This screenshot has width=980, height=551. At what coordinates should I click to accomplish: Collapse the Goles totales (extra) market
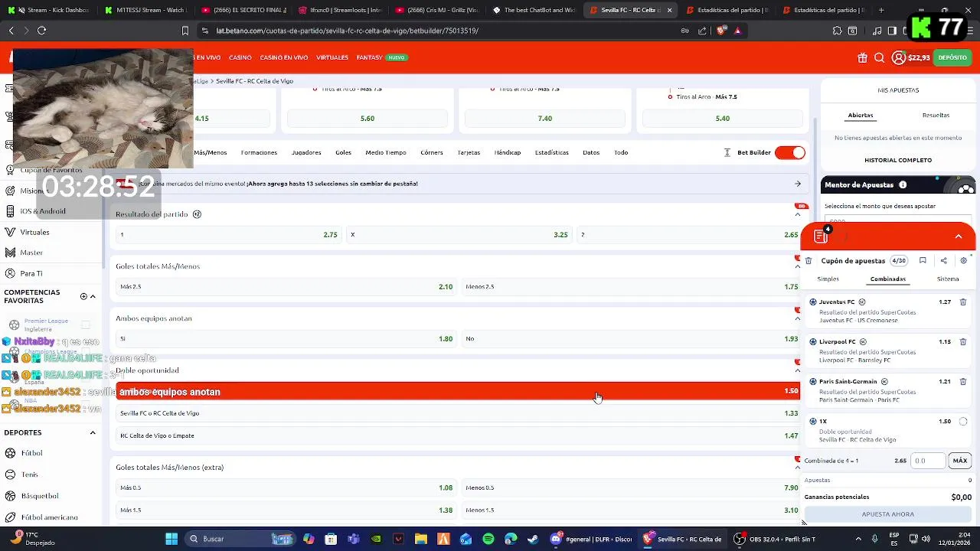797,468
